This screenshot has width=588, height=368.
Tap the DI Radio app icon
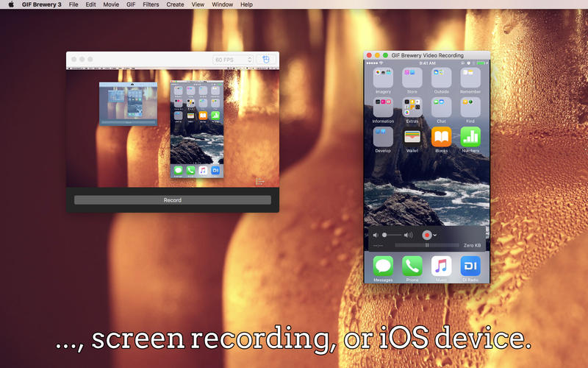[470, 266]
